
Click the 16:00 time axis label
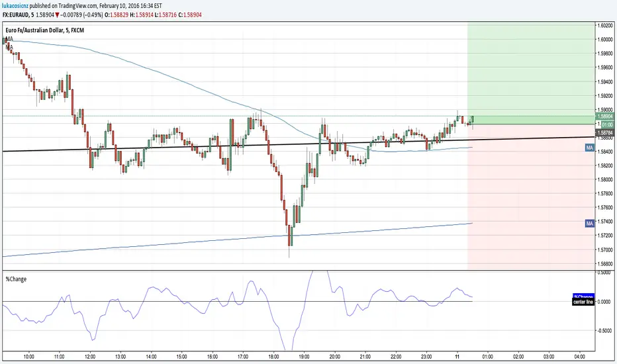(x=213, y=357)
